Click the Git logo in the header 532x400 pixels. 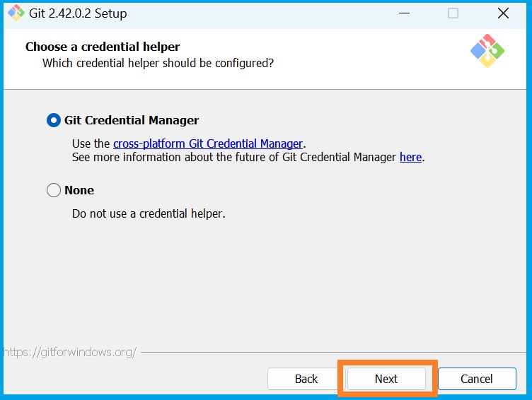click(487, 51)
